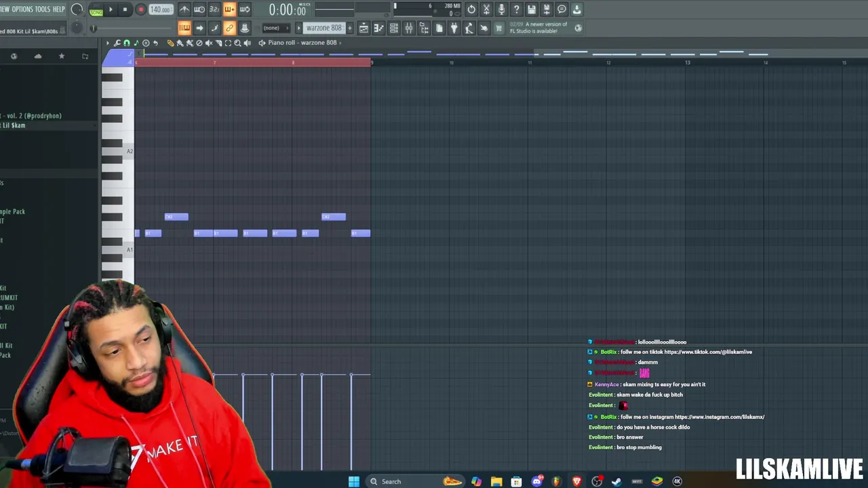This screenshot has height=488, width=868.
Task: Toggle the 3.2.1 countdown before recording
Action: pos(214,9)
